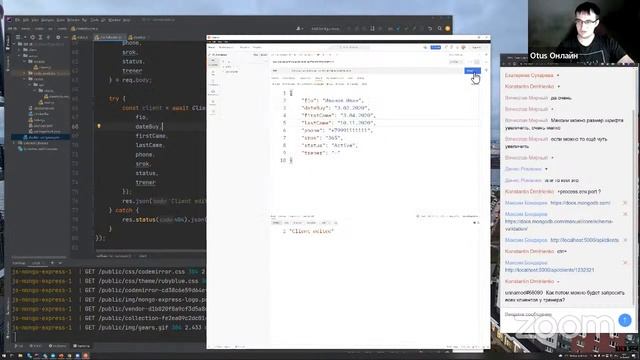The image size is (640, 360).
Task: Open the user avatar menu in the Postman header
Action: (463, 47)
